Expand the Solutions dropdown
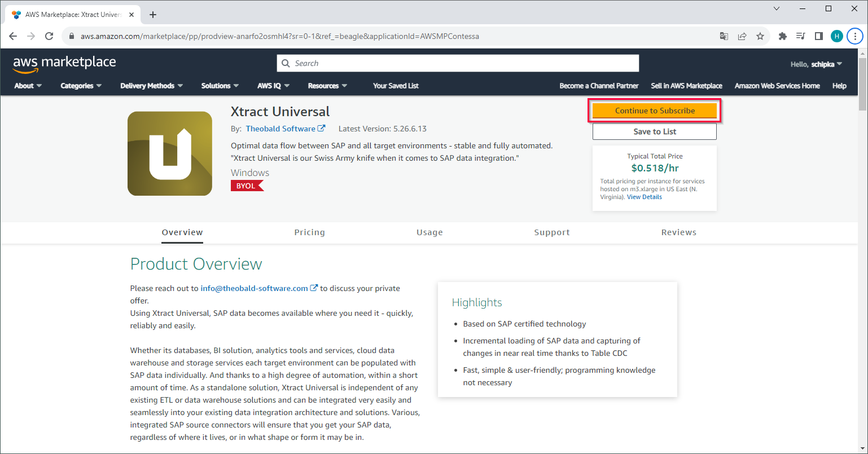868x454 pixels. click(220, 86)
